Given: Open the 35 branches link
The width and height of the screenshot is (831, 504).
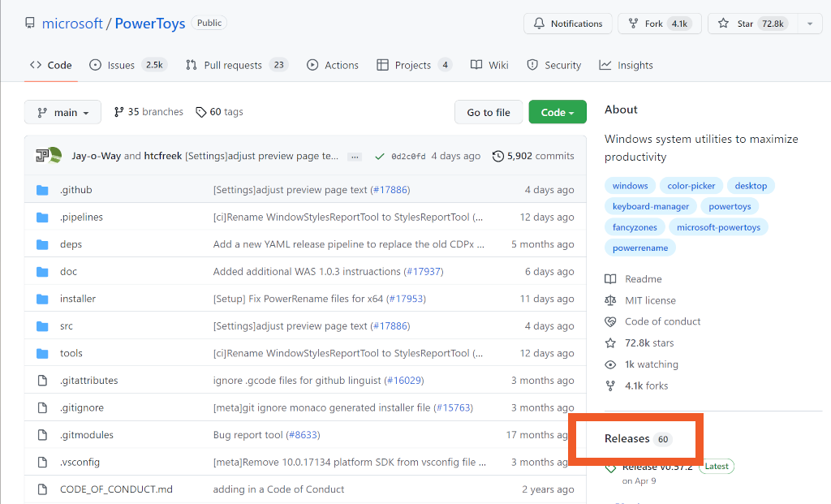Looking at the screenshot, I should pos(149,112).
